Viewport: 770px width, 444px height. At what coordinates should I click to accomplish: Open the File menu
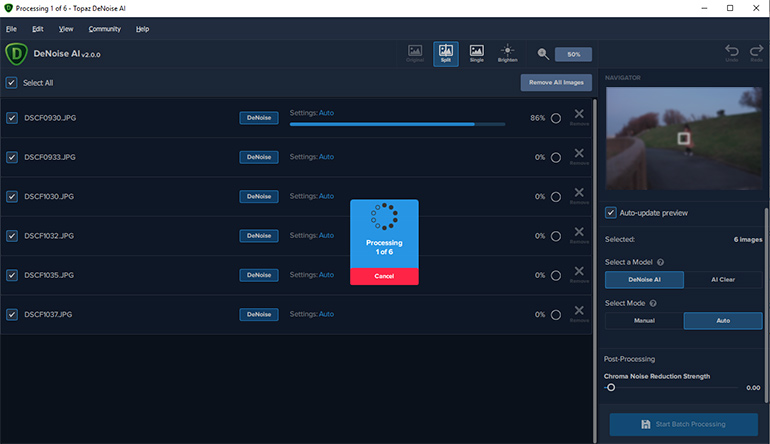(11, 29)
